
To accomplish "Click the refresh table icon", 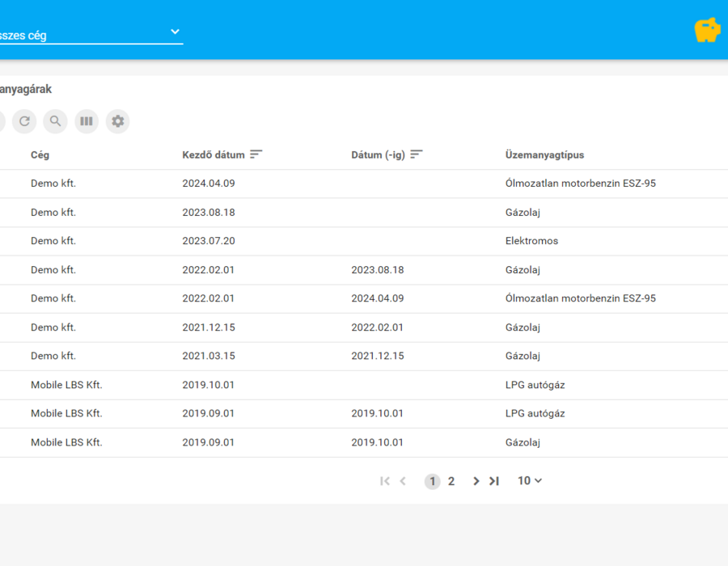I will point(24,121).
